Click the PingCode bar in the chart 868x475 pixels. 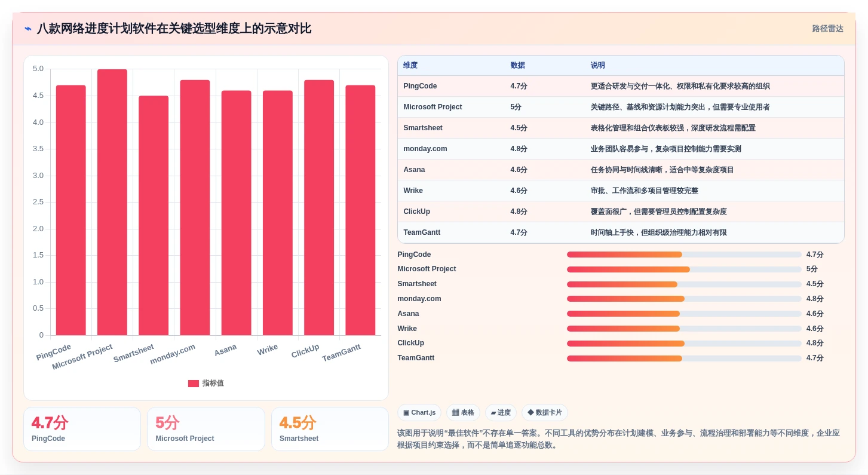(71, 210)
